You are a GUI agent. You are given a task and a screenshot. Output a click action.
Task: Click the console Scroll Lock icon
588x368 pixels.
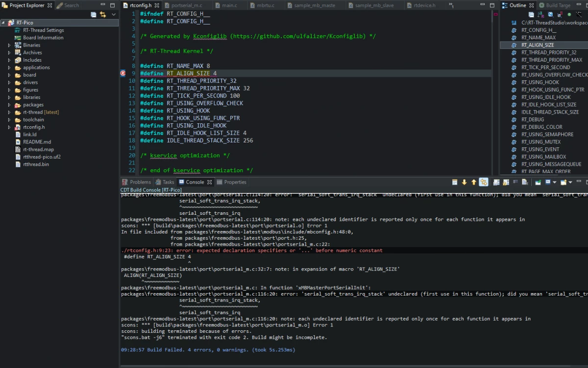(x=506, y=182)
